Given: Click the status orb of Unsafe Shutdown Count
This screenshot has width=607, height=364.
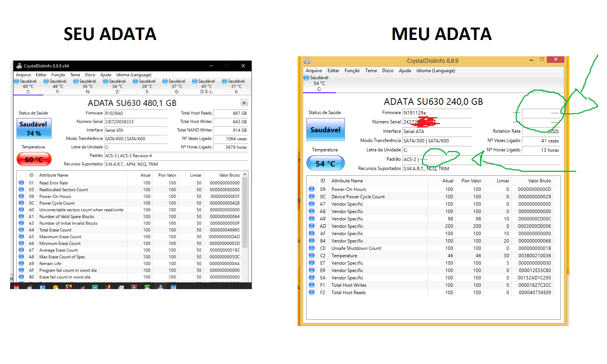Looking at the screenshot, I should click(x=312, y=248).
